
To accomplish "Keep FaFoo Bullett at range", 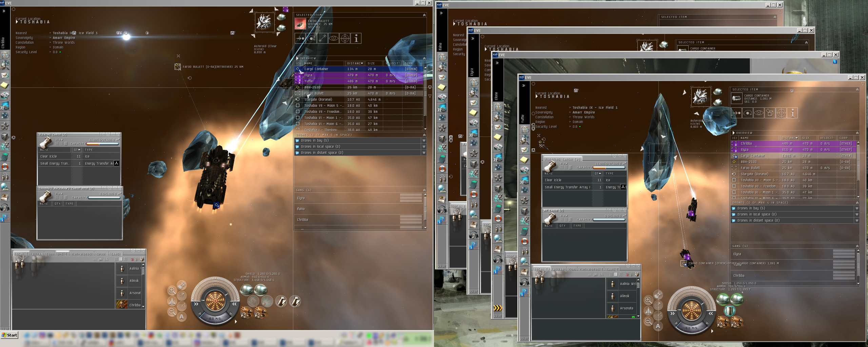I will (322, 38).
